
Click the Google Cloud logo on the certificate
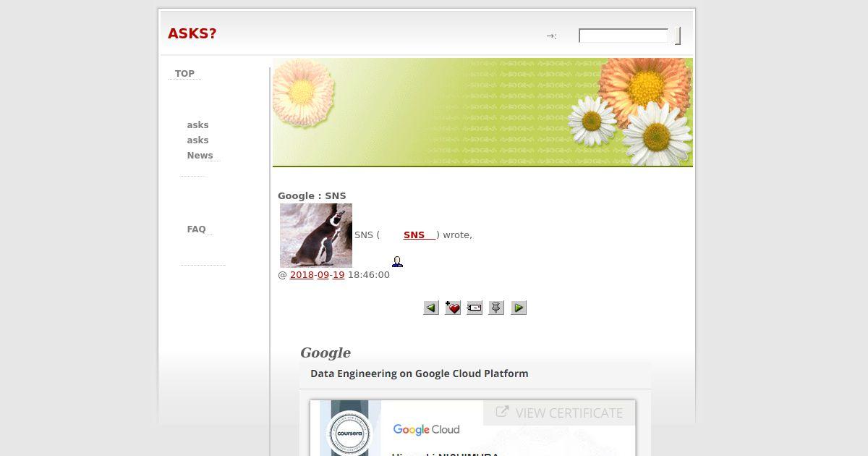pos(426,429)
